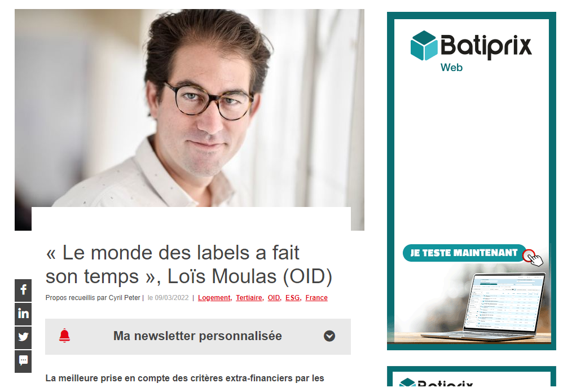Open the ESG tag link
Viewport: 563px width, 392px height.
coord(293,298)
